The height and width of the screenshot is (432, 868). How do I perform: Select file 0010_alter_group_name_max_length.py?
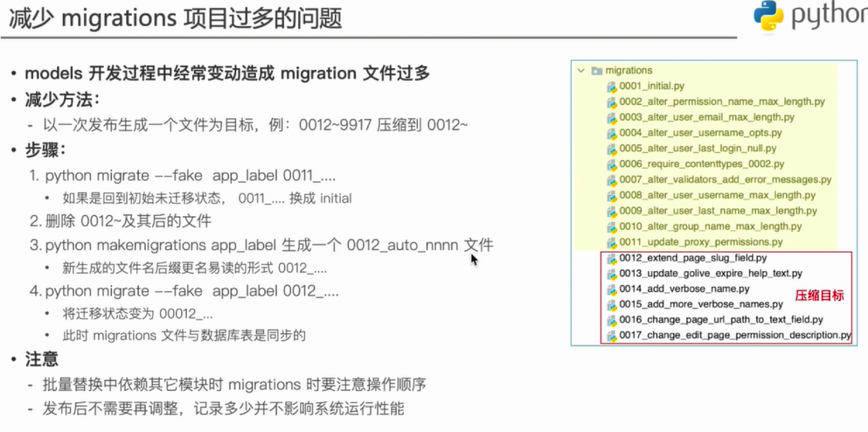711,226
